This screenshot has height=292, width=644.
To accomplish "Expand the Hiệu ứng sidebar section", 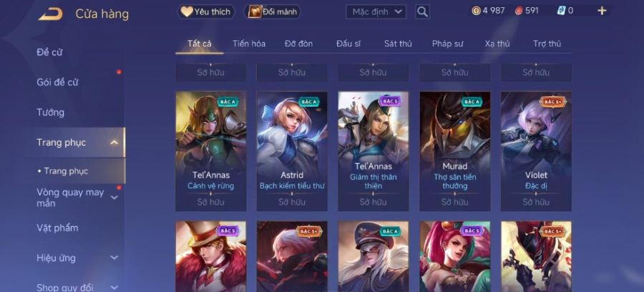I will click(x=114, y=258).
